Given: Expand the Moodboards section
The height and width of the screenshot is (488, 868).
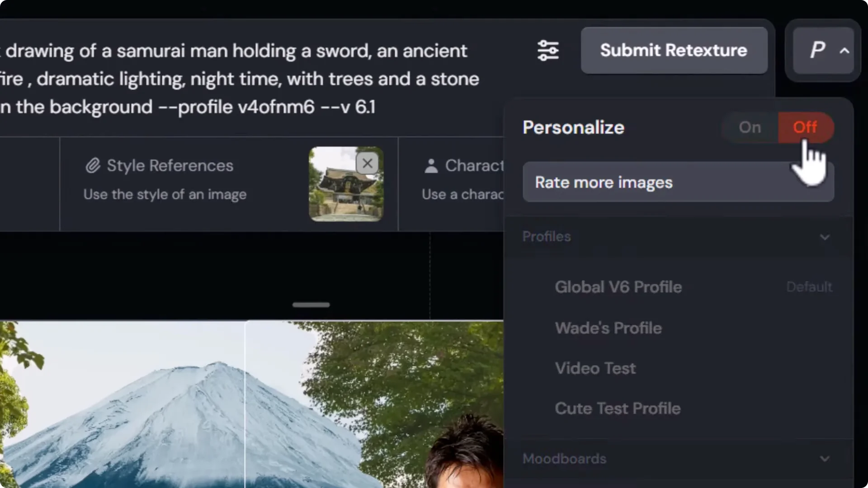Looking at the screenshot, I should click(x=826, y=458).
